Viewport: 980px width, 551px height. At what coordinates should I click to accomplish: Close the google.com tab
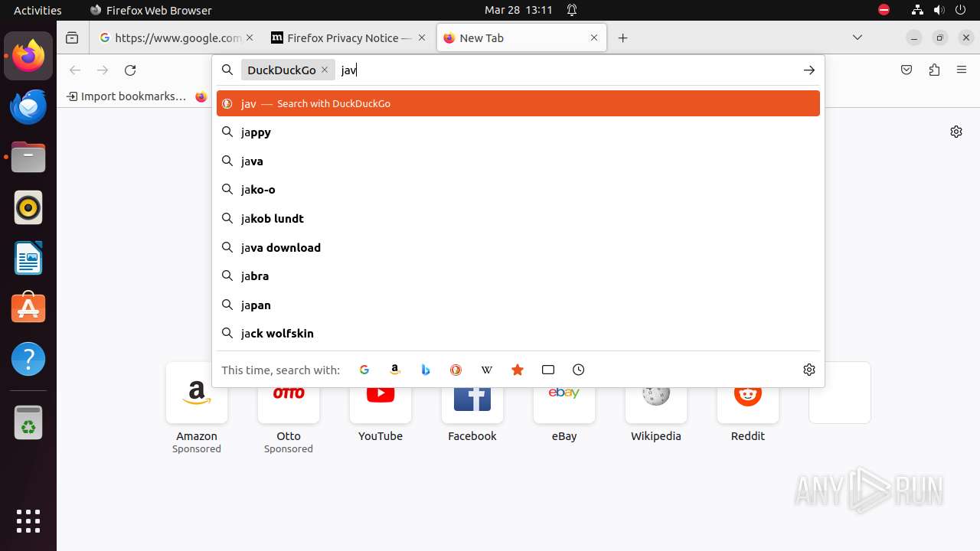pyautogui.click(x=250, y=37)
